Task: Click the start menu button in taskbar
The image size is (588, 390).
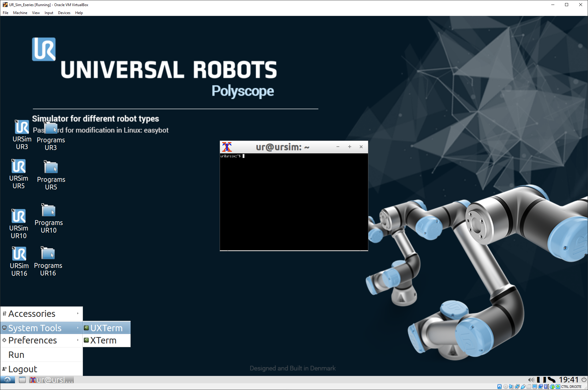Action: tap(8, 380)
